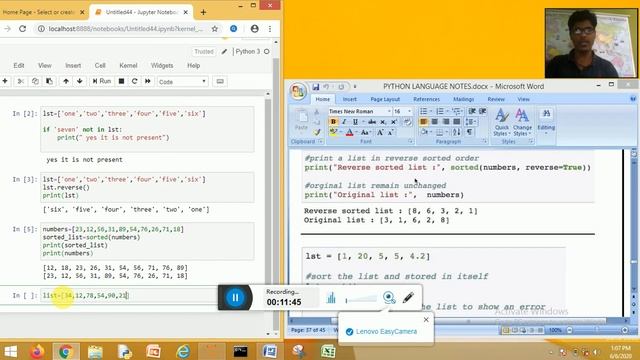This screenshot has width=640, height=360.
Task: Align text left in Word
Action: 424,122
